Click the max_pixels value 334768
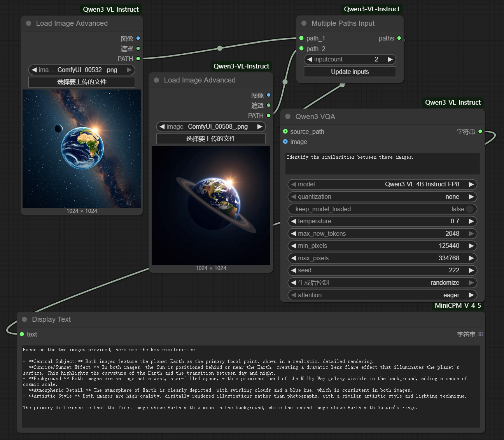This screenshot has height=440, width=504. 449,258
